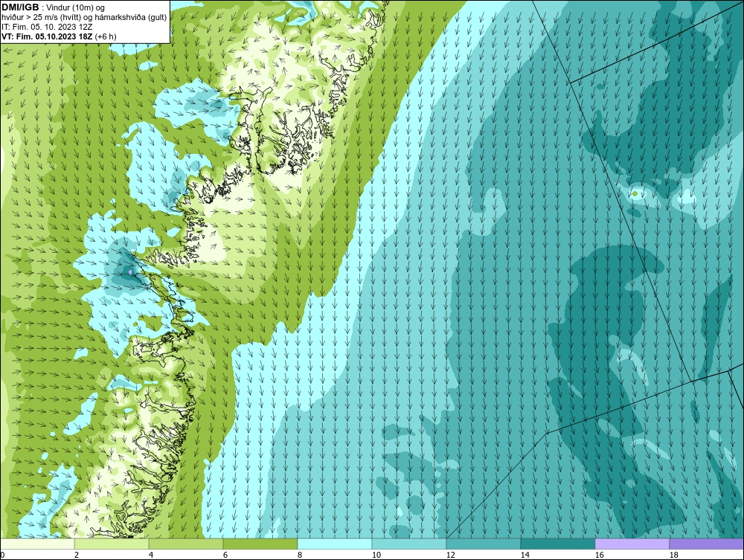
Task: Click the legend scale label '12'
Action: pyautogui.click(x=450, y=555)
